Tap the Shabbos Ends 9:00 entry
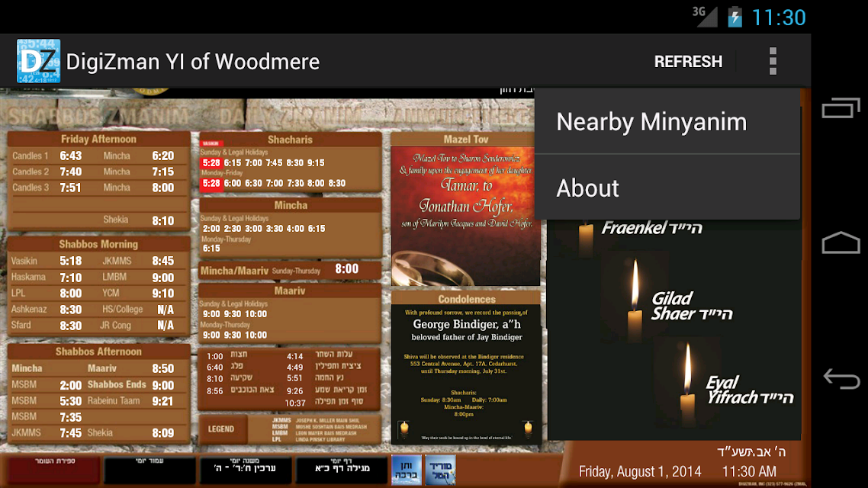 click(x=130, y=385)
